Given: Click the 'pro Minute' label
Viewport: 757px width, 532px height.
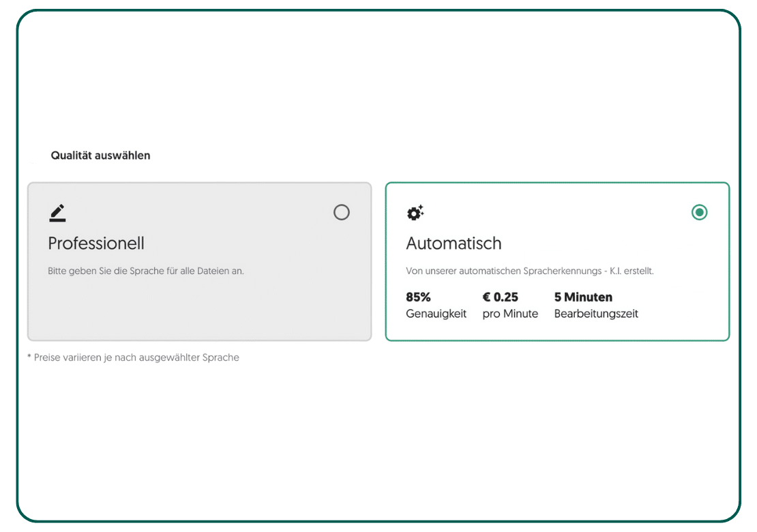Looking at the screenshot, I should 510,314.
